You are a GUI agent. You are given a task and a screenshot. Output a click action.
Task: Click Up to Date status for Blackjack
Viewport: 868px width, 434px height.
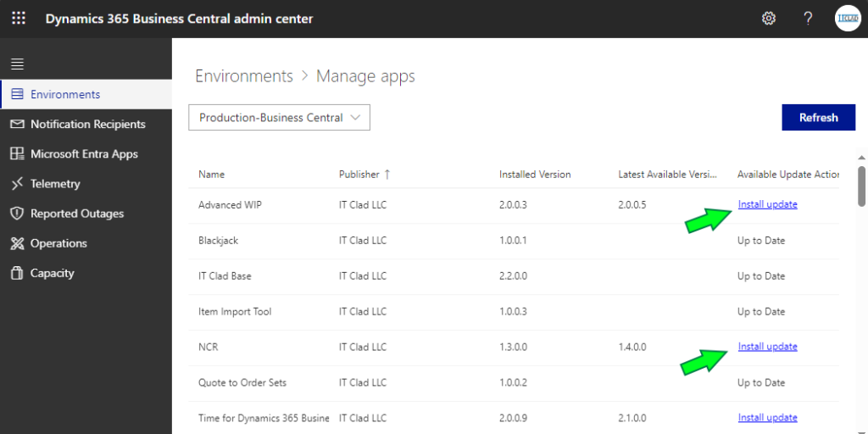pos(761,241)
